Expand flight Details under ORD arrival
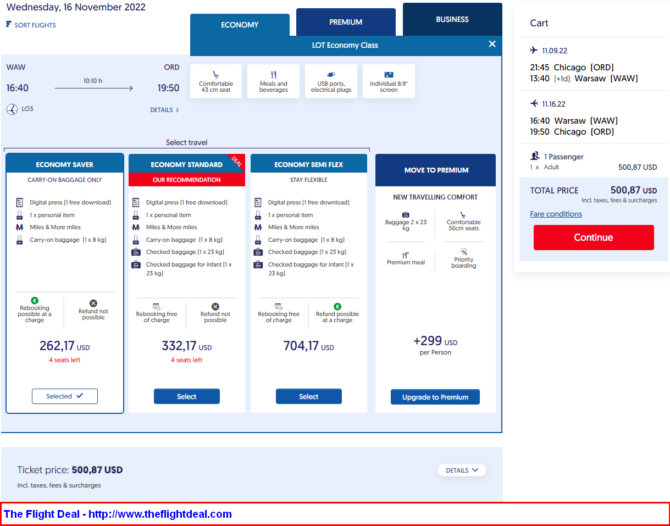 click(164, 110)
